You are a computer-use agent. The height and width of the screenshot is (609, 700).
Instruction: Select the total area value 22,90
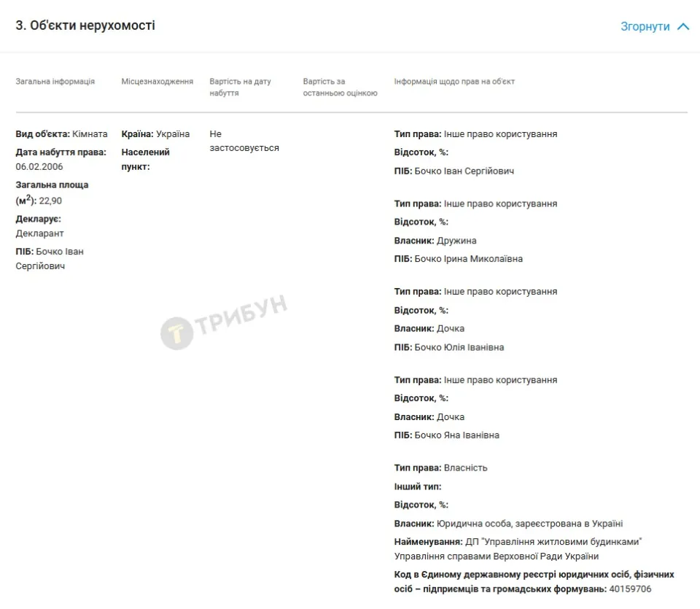coord(50,201)
